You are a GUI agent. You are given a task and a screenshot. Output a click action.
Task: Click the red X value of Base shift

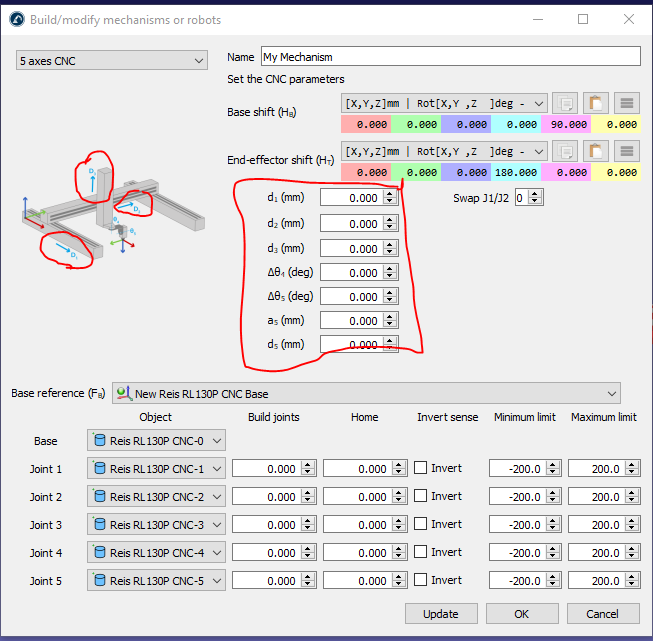point(365,125)
